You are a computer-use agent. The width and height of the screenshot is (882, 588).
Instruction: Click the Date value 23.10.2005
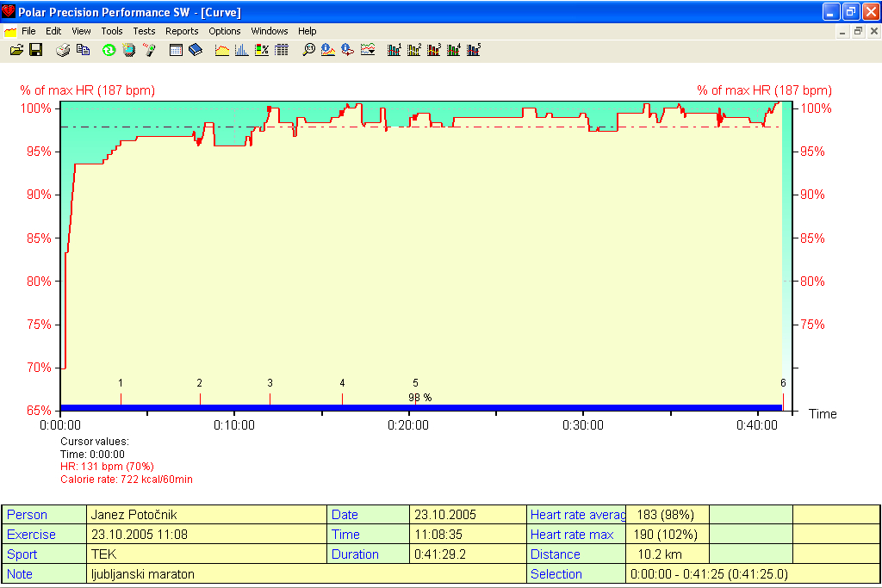point(468,515)
